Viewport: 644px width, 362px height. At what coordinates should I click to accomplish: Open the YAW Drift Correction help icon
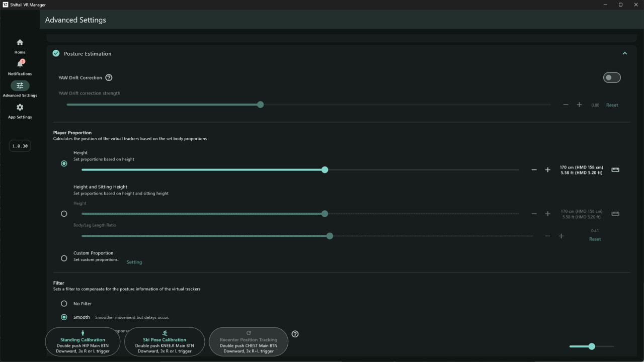109,77
